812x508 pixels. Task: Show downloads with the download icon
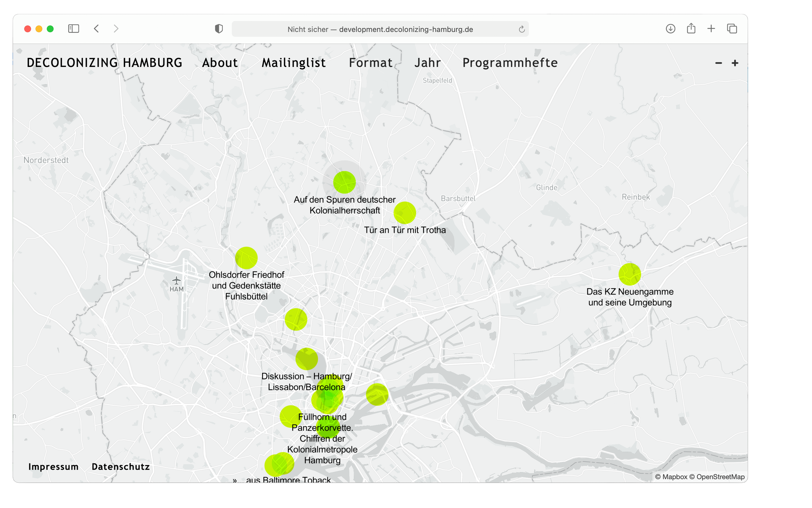(670, 29)
